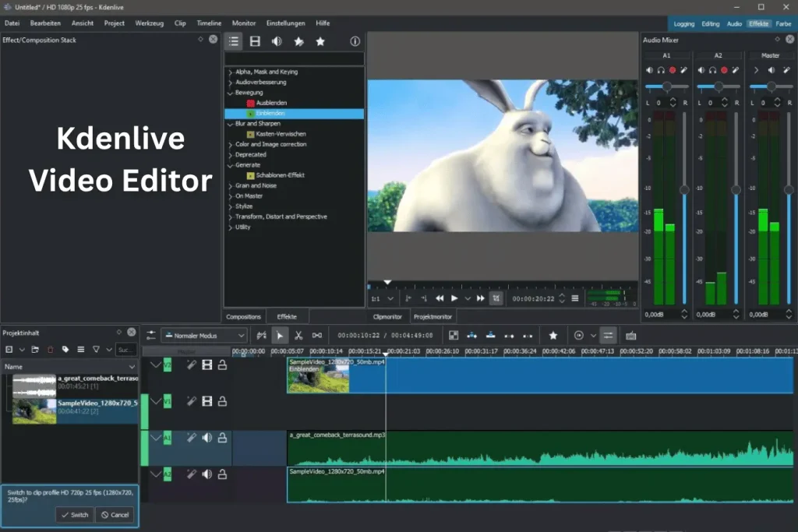Click the effects search field
798x532 pixels.
(294, 59)
